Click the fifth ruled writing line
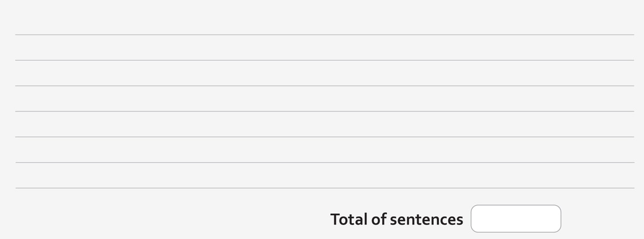Viewport: 644px width, 239px height. pos(324,137)
